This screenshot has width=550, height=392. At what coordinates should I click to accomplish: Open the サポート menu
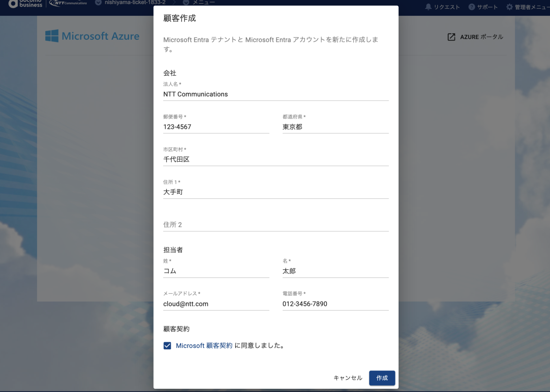point(483,7)
